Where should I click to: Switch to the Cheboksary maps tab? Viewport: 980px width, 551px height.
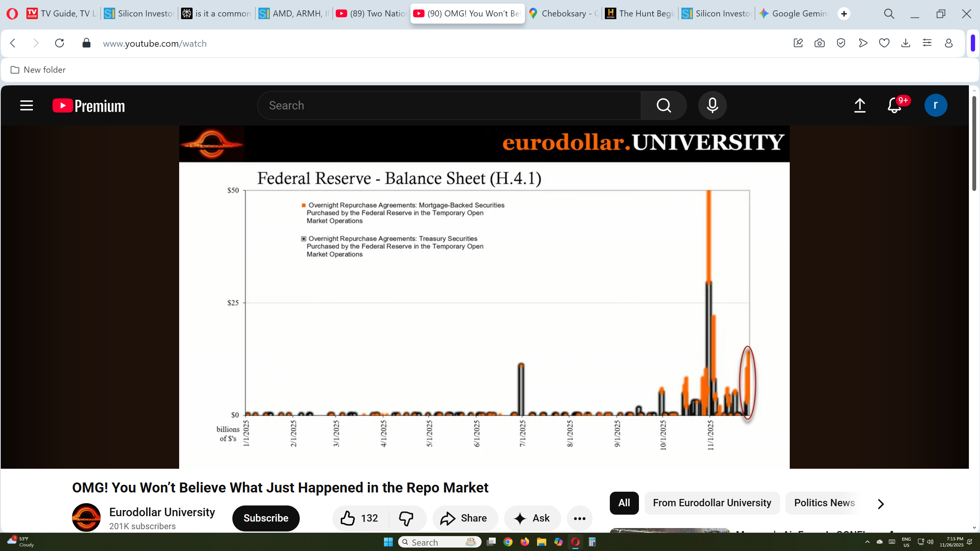tap(563, 14)
